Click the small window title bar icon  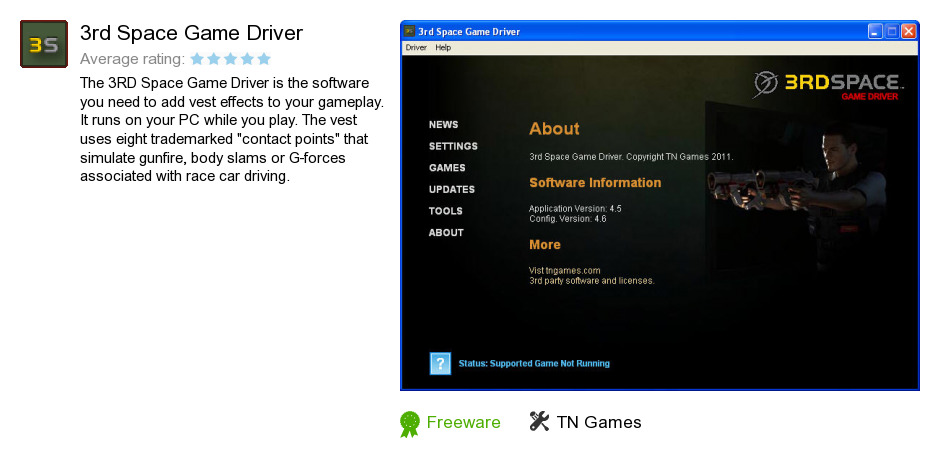(409, 31)
